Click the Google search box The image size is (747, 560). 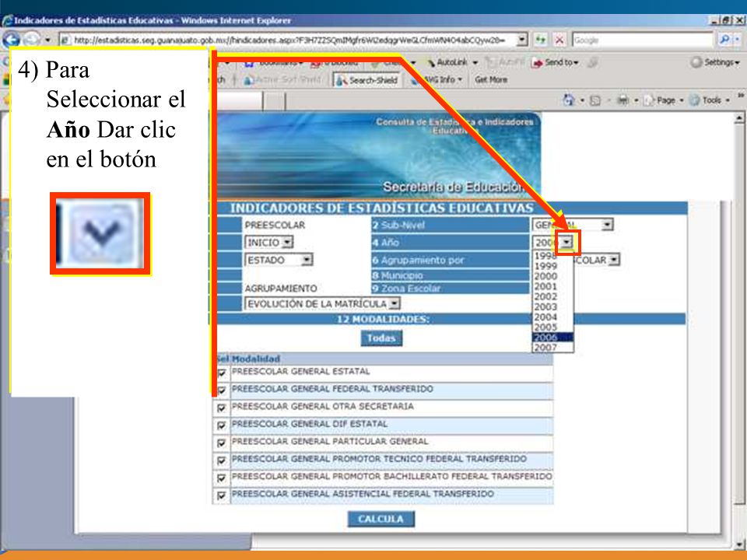tap(644, 40)
